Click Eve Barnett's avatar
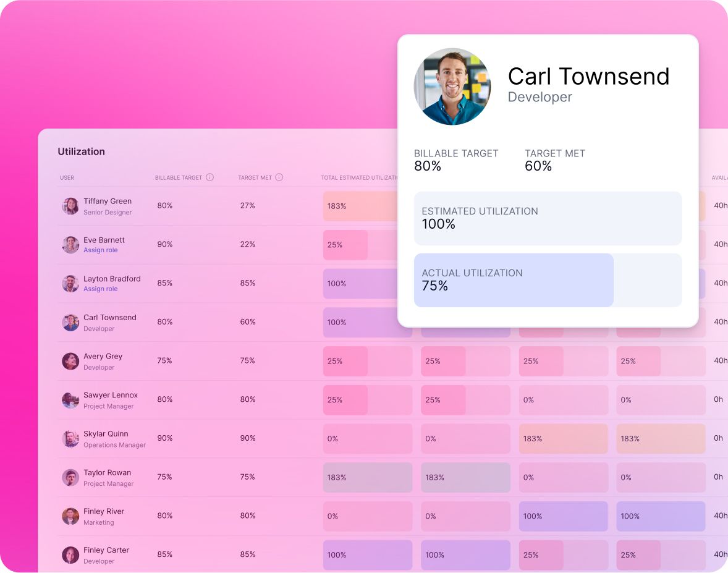728x573 pixels. (x=70, y=245)
